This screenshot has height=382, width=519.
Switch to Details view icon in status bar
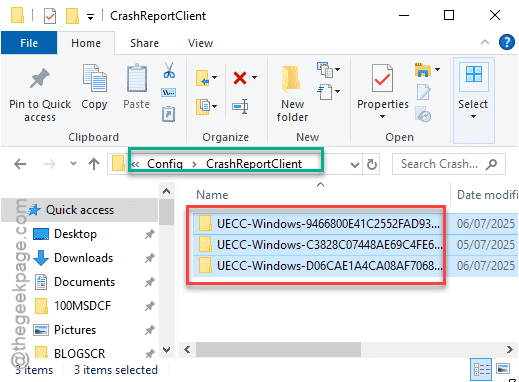(x=482, y=370)
